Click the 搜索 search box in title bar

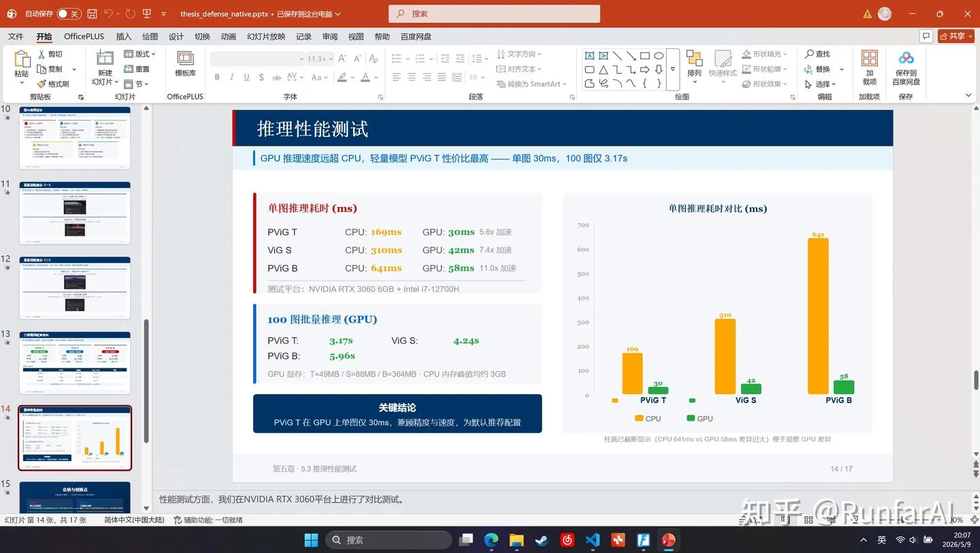pos(495,14)
